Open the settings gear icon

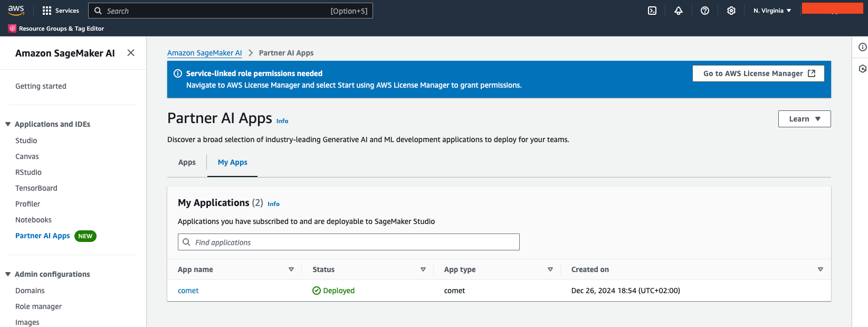coord(731,11)
